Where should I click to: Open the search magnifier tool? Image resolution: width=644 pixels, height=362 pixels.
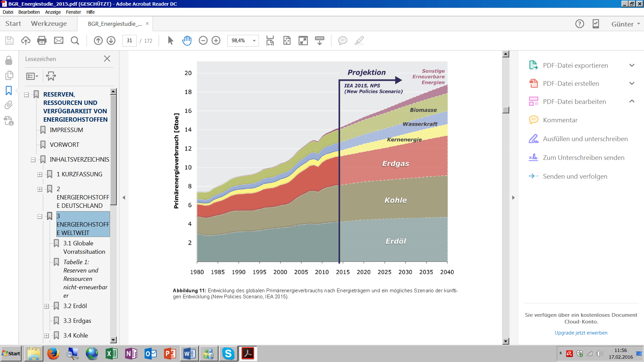pyautogui.click(x=75, y=41)
